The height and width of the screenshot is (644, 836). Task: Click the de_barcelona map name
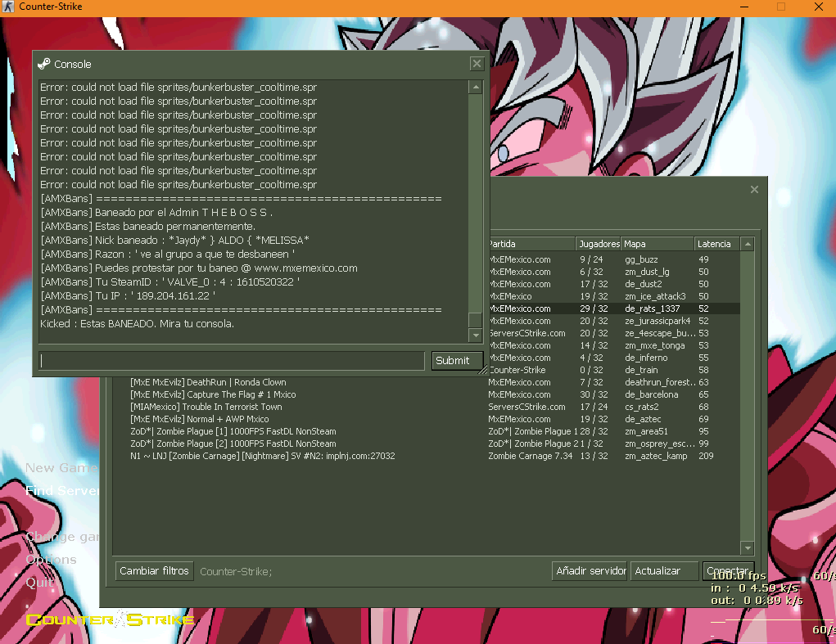pyautogui.click(x=652, y=394)
